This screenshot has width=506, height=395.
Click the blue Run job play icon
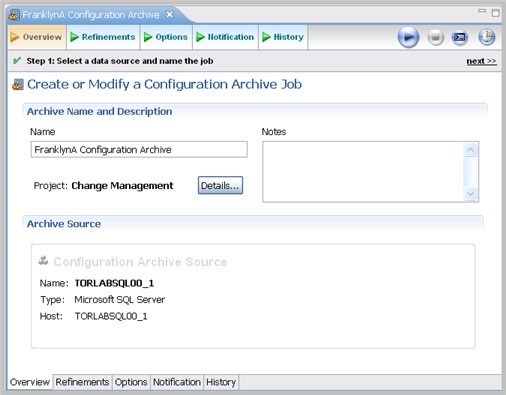pyautogui.click(x=408, y=37)
